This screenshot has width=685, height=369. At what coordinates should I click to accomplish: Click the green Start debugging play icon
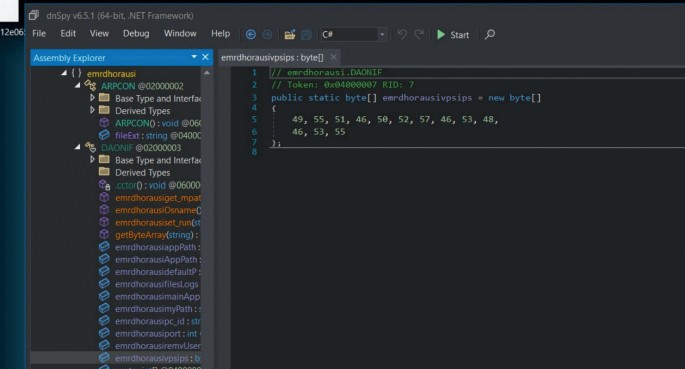pos(441,34)
